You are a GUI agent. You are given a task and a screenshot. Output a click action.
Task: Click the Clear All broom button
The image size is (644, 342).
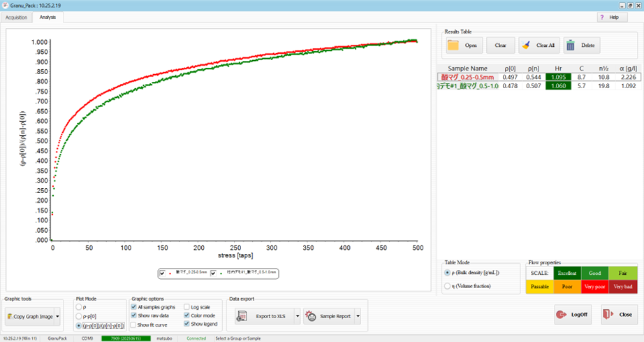coord(538,45)
